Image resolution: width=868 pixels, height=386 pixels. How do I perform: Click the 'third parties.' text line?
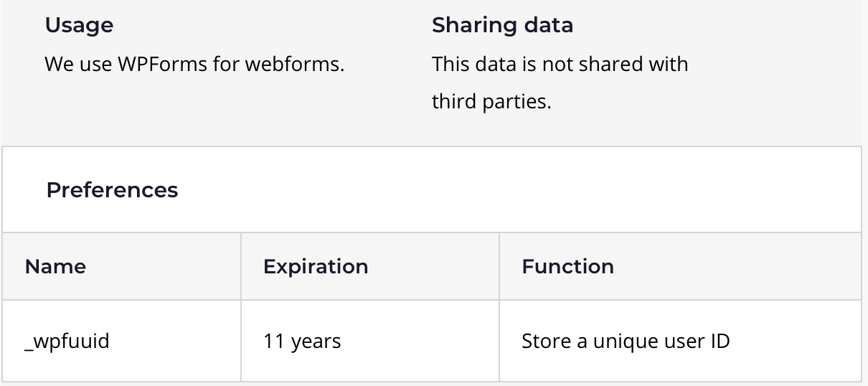[491, 102]
